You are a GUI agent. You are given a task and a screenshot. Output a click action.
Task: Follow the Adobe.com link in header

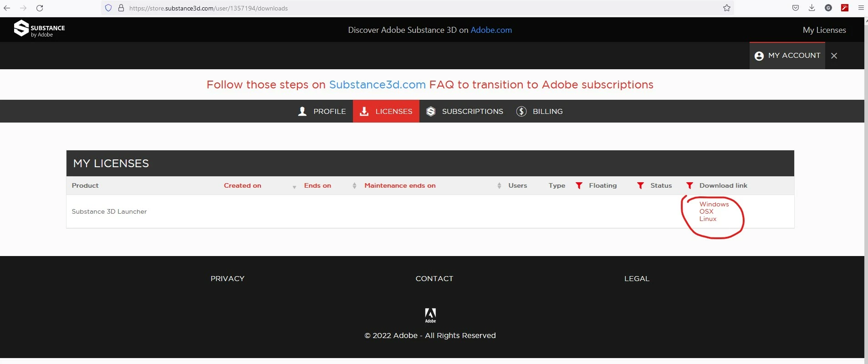tap(491, 30)
